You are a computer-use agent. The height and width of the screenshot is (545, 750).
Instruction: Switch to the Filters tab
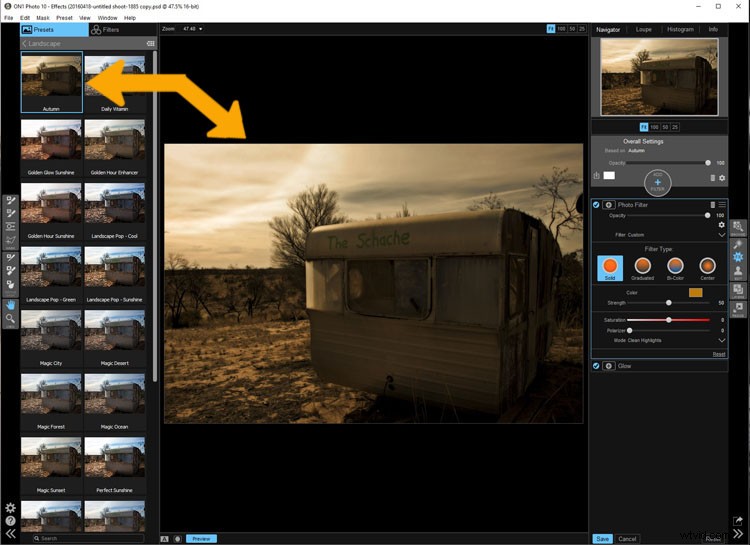tap(105, 30)
